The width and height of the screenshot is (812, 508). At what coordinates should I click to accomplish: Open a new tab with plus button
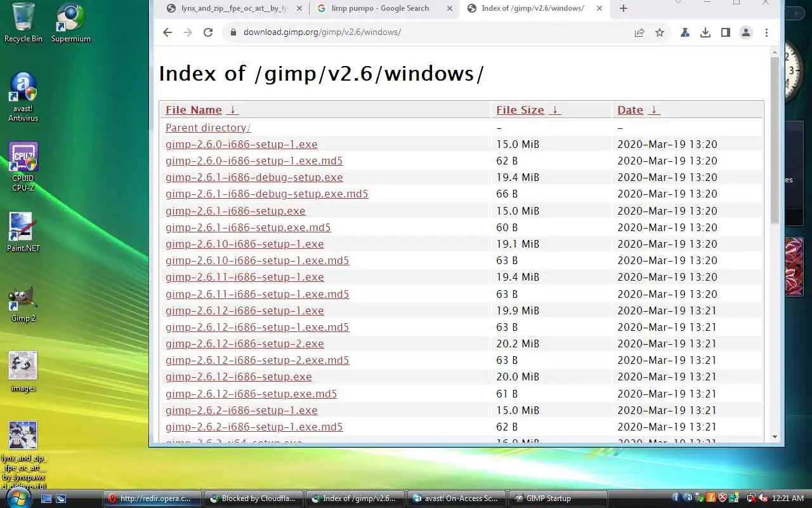[x=624, y=8]
